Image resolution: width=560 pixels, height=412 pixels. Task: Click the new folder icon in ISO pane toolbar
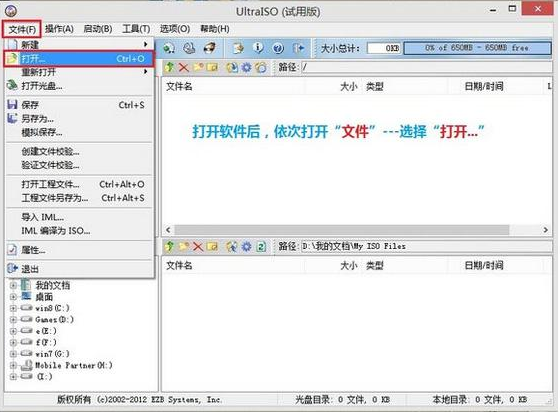coord(198,67)
